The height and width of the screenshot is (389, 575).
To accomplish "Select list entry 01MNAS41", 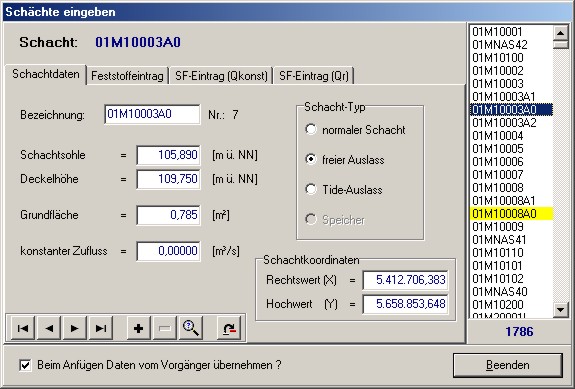I will 511,240.
